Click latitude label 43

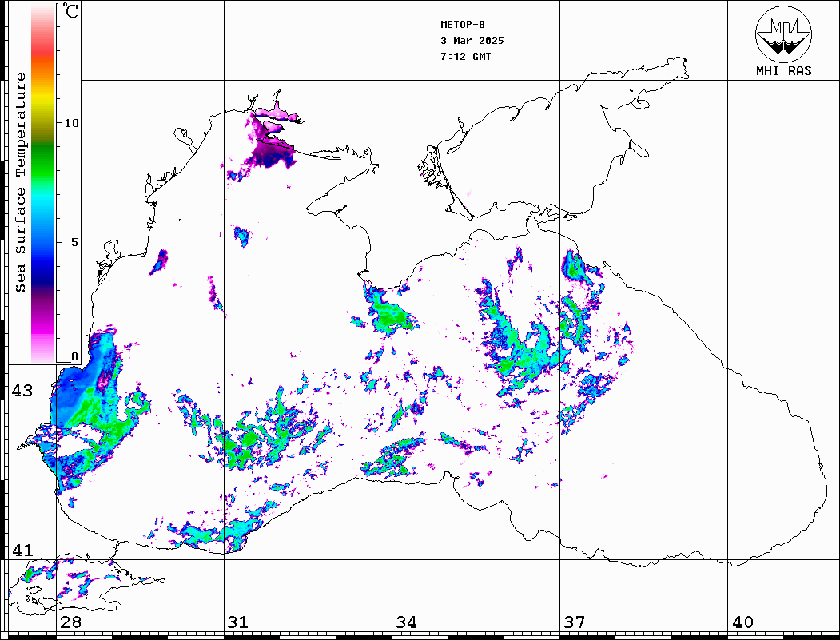coord(22,391)
